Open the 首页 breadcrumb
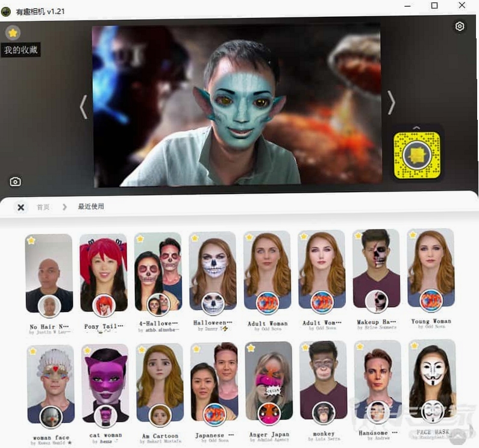This screenshot has width=479, height=448. pos(43,207)
